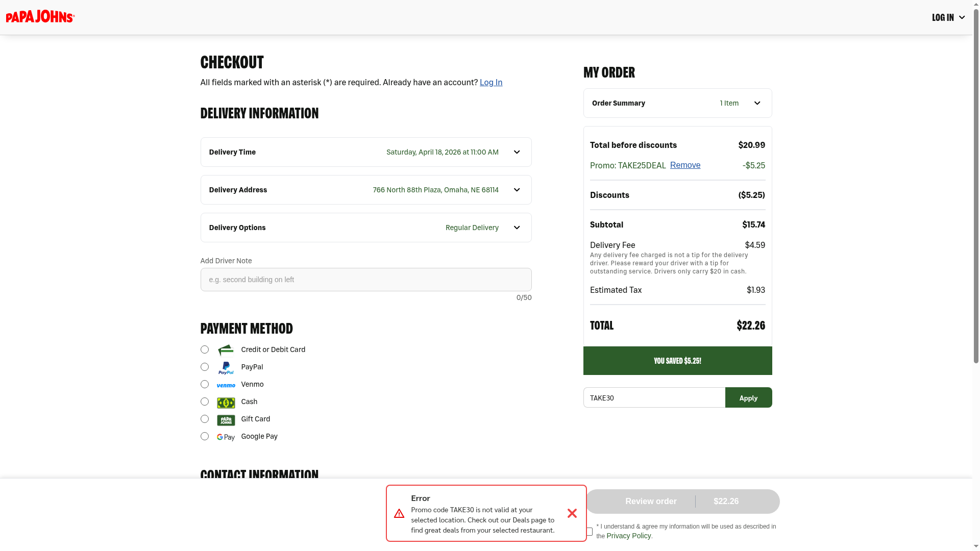Select Cash radio button

[205, 402]
